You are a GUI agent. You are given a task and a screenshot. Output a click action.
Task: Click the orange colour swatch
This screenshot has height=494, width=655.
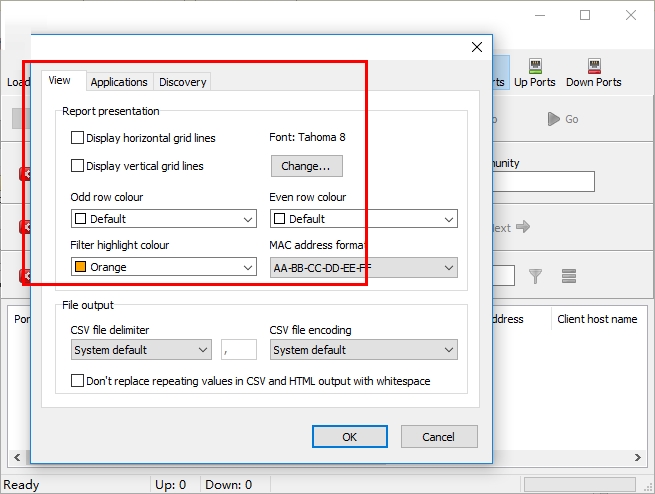click(x=80, y=266)
